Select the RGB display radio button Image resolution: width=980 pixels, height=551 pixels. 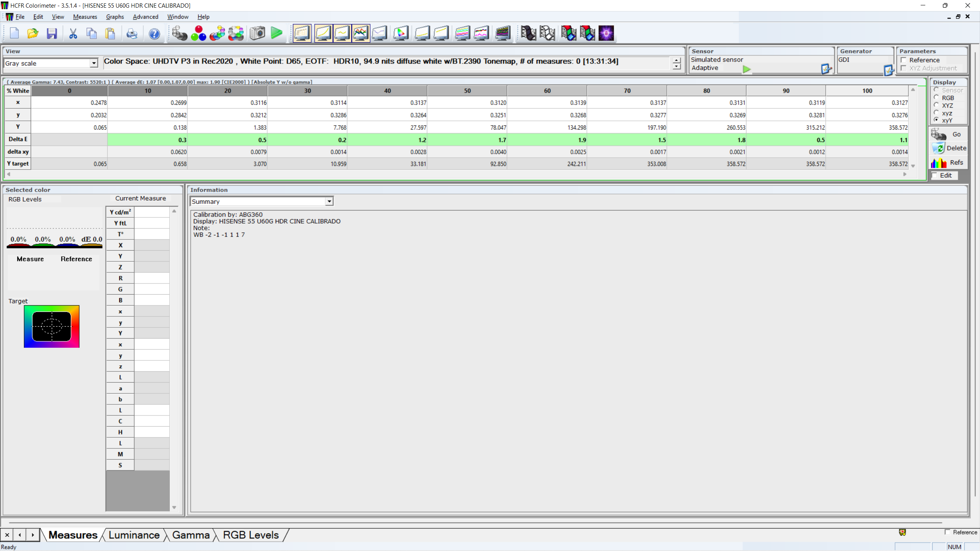tap(936, 98)
